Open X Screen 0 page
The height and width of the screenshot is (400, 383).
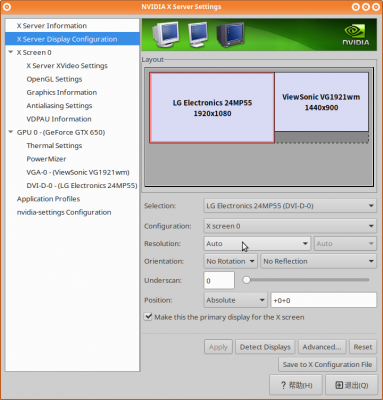[34, 52]
